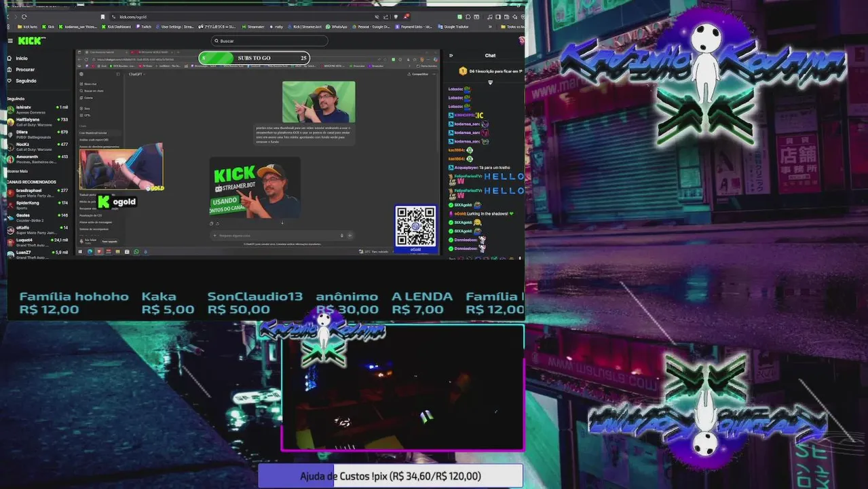This screenshot has width=868, height=489.
Task: Open recommended channel Gaules
Action: pyautogui.click(x=37, y=217)
